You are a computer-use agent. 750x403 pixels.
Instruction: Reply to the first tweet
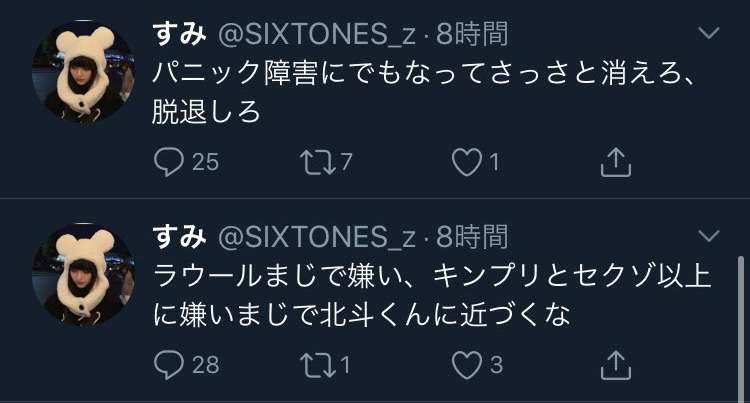169,160
